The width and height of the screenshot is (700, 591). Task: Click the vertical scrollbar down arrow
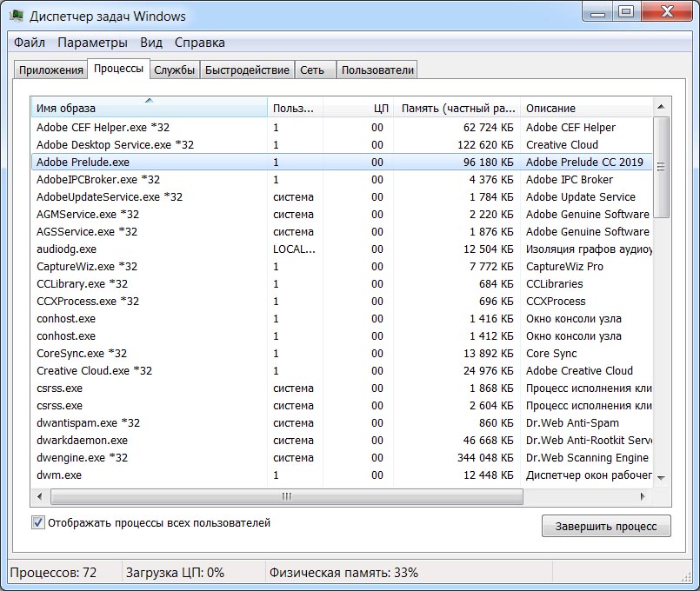click(661, 478)
